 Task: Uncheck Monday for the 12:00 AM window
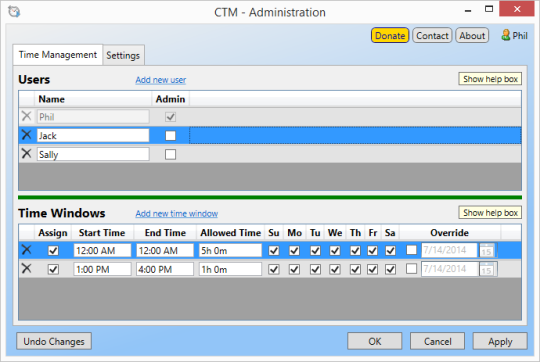tap(294, 250)
